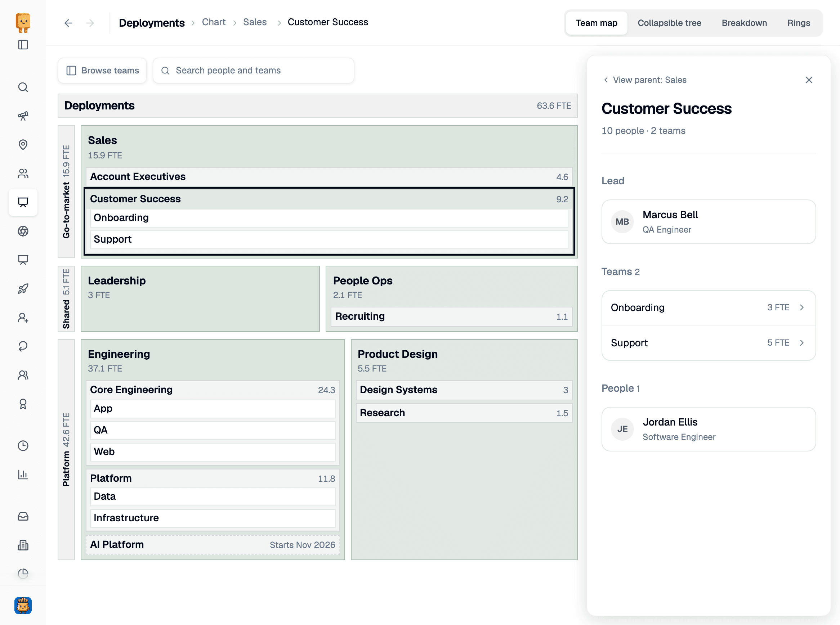Open Onboarding team row in side panel
840x625 pixels.
pyautogui.click(x=708, y=307)
